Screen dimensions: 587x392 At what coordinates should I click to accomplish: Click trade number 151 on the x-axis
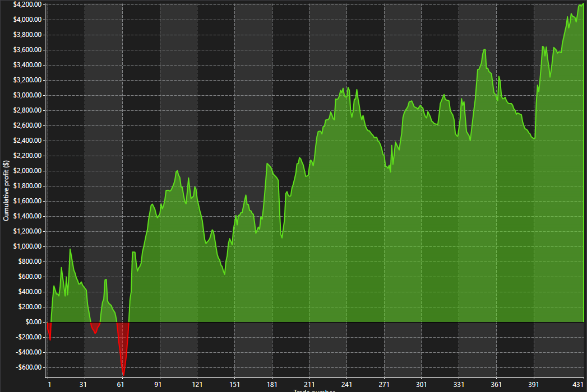point(234,385)
